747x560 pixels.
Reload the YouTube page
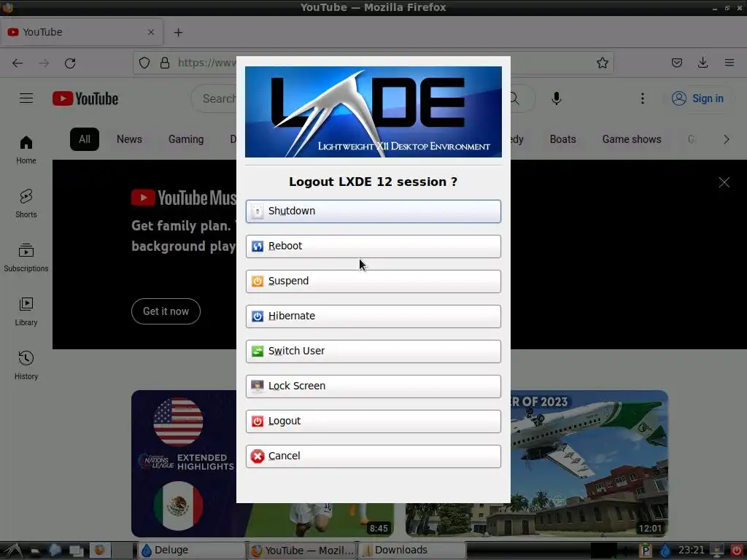tap(70, 63)
